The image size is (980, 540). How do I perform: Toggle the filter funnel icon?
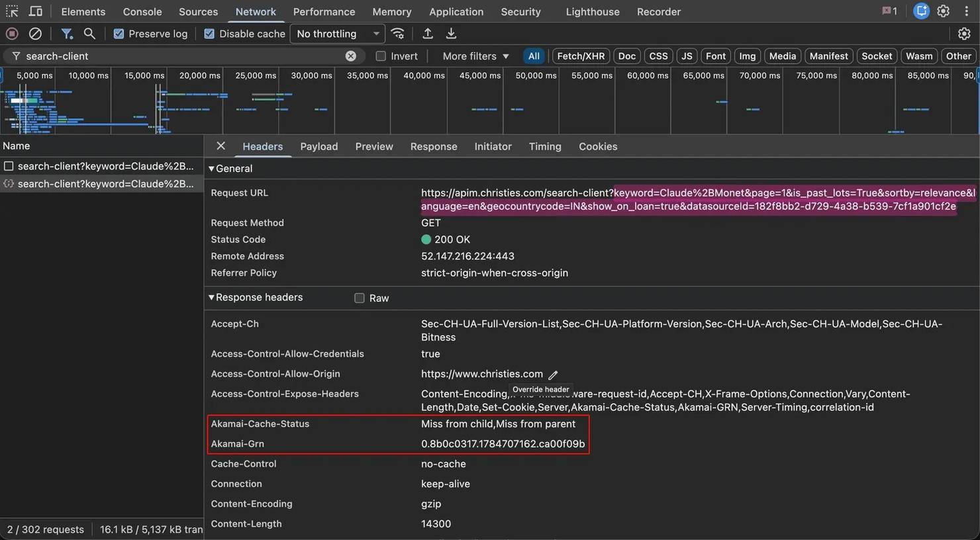(x=67, y=33)
